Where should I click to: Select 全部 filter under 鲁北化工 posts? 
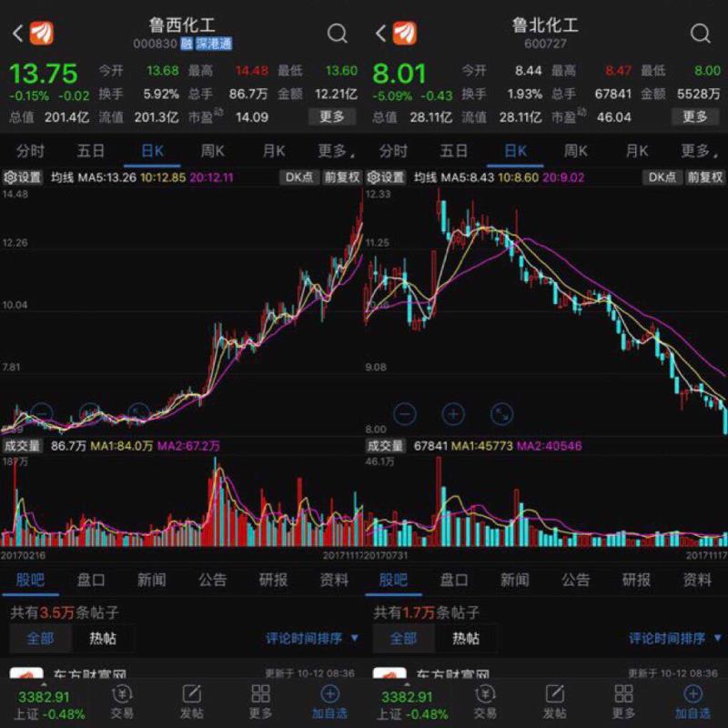tap(403, 638)
